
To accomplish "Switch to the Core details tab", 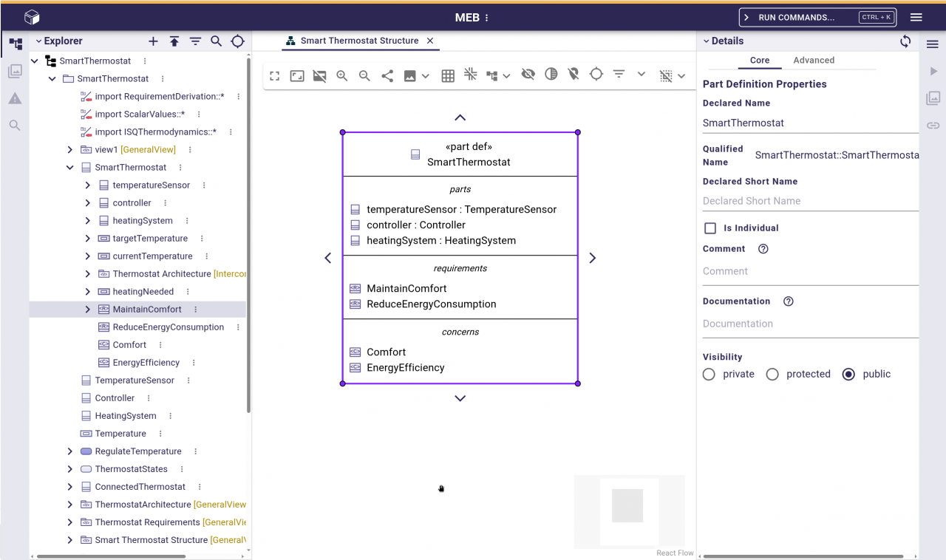I will 760,61.
